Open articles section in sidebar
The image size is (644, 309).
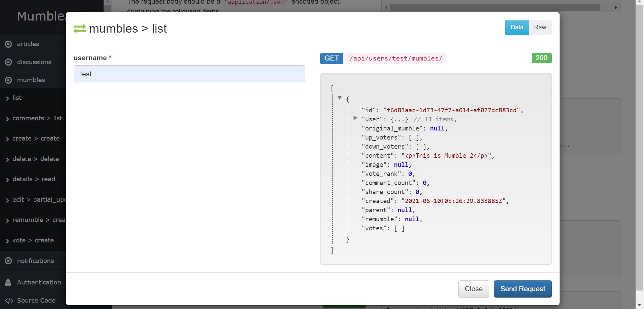(x=33, y=44)
